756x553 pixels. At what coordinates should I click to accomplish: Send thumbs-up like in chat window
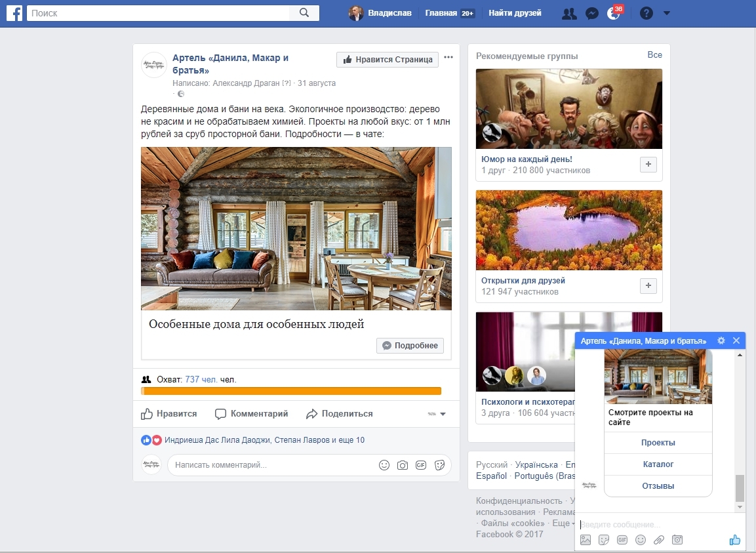pyautogui.click(x=735, y=540)
